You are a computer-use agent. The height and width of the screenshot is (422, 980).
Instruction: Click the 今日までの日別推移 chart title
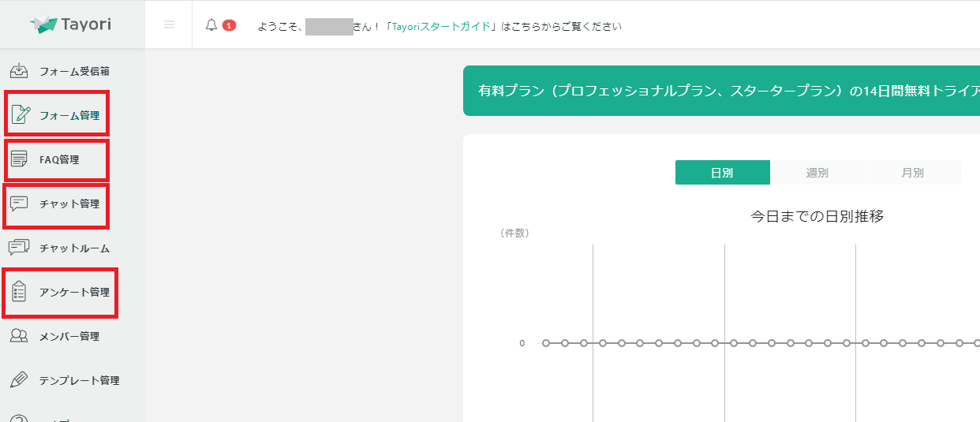click(x=817, y=216)
